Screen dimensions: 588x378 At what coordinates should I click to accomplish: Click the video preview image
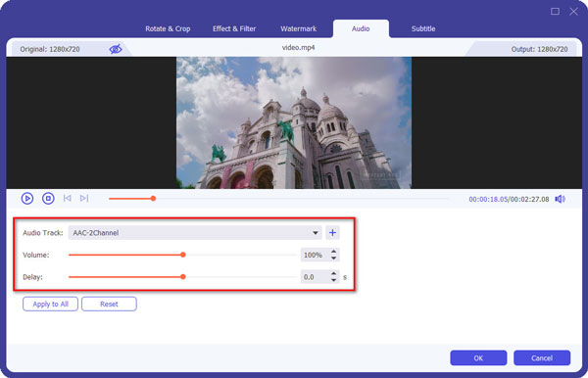coord(294,122)
